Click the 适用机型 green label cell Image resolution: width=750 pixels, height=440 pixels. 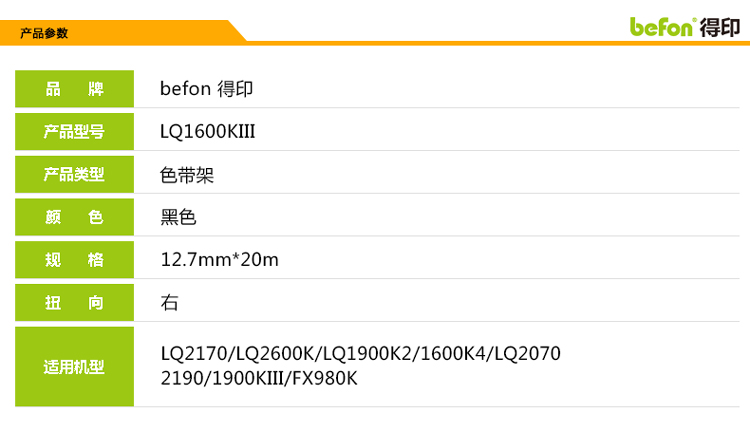pos(75,367)
